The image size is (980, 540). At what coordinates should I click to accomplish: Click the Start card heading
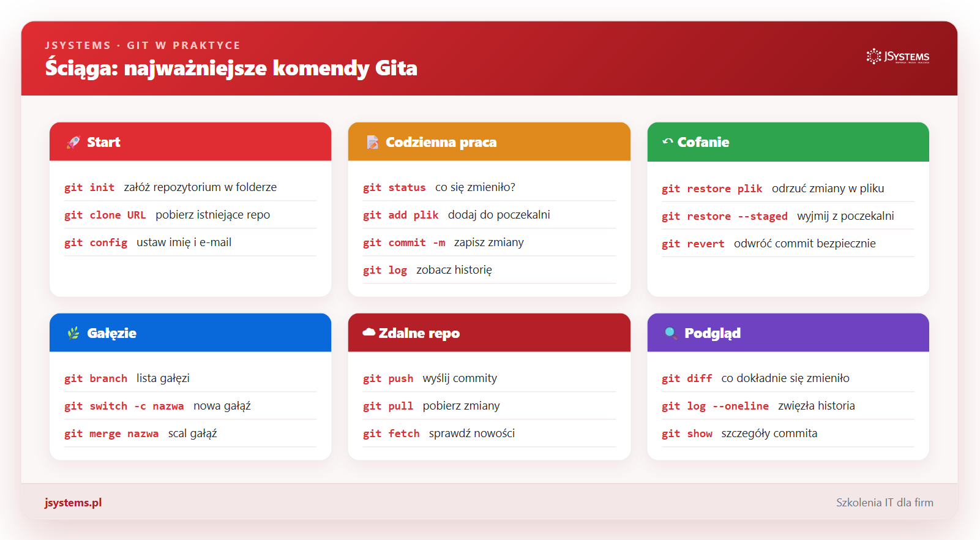[x=103, y=142]
